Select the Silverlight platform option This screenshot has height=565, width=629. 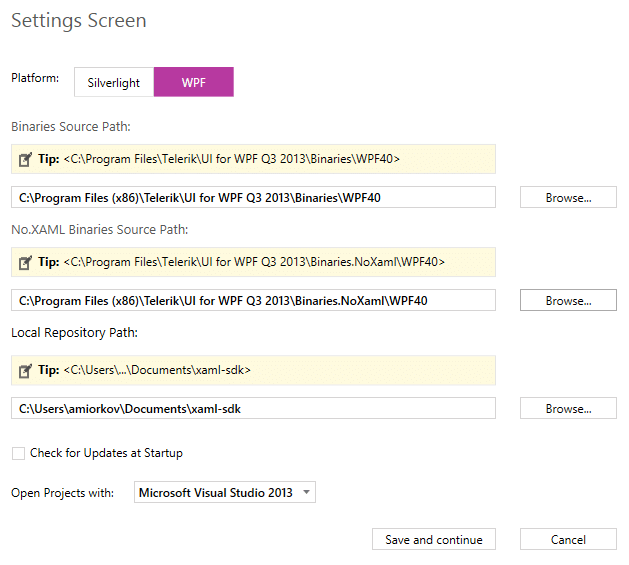114,82
